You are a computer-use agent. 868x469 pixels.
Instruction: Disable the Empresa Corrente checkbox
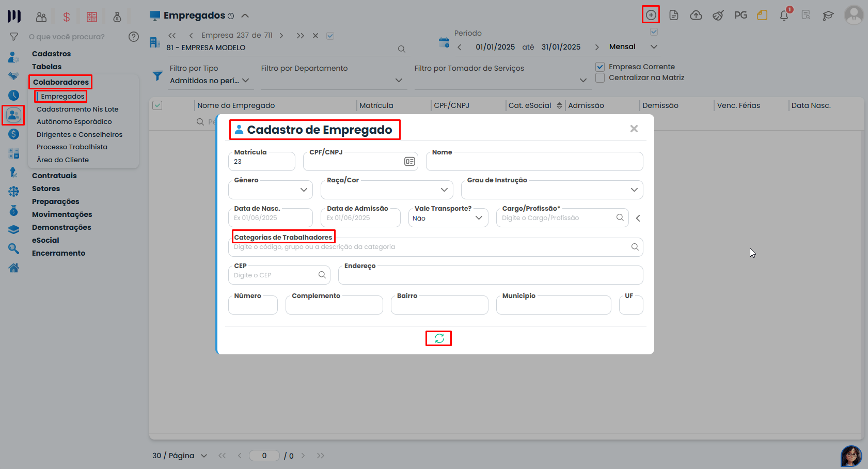point(600,67)
